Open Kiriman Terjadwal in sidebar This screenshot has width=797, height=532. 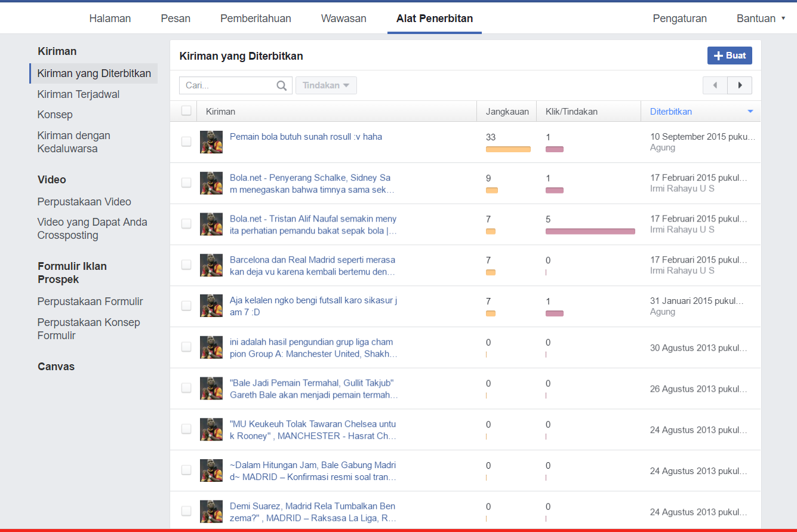[x=78, y=94]
